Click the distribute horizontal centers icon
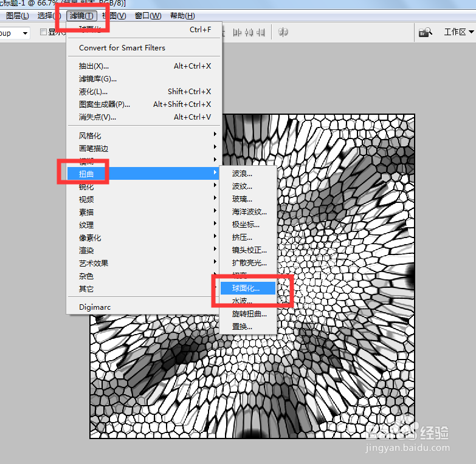Image resolution: width=476 pixels, height=464 pixels. [x=249, y=32]
